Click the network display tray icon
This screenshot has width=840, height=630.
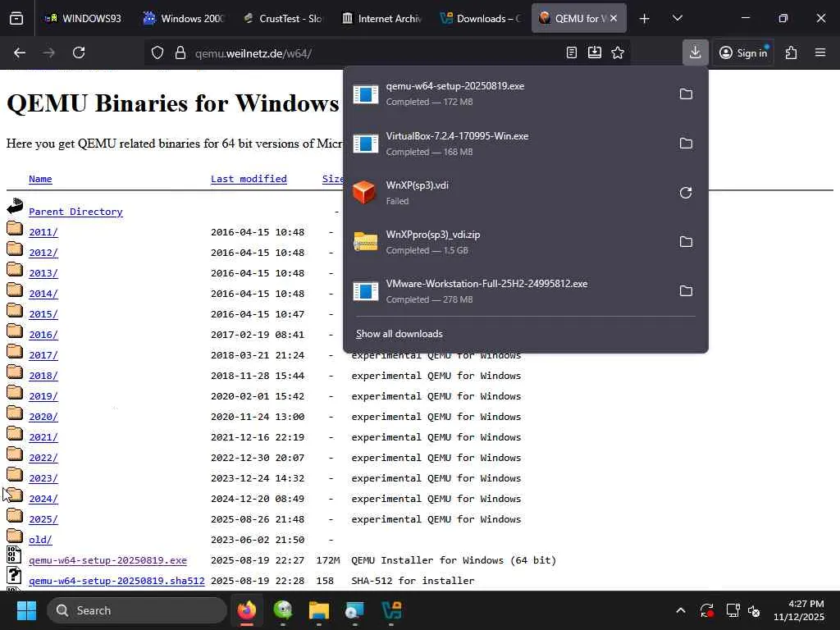point(733,610)
